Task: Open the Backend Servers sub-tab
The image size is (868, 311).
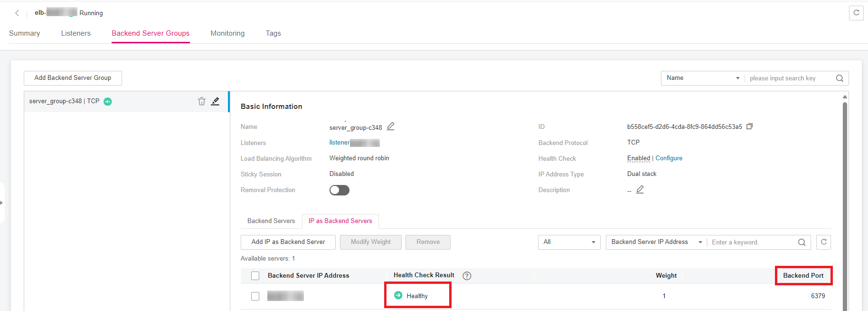Action: coord(271,221)
